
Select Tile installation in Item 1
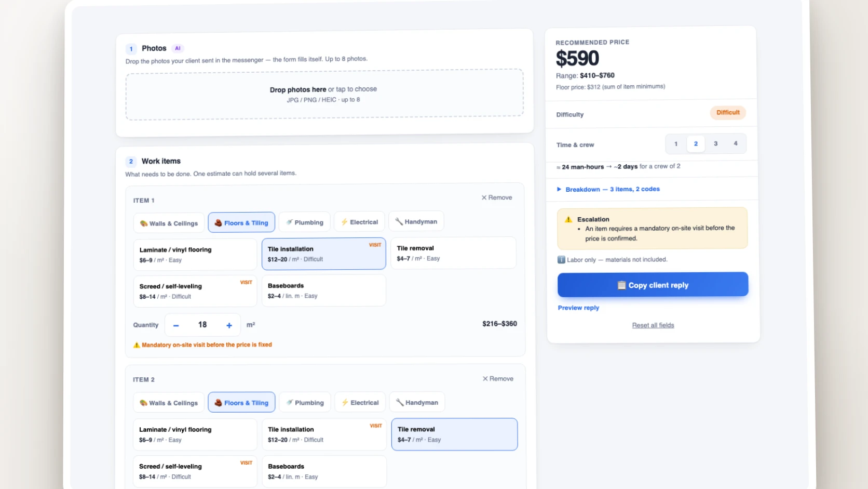point(324,254)
